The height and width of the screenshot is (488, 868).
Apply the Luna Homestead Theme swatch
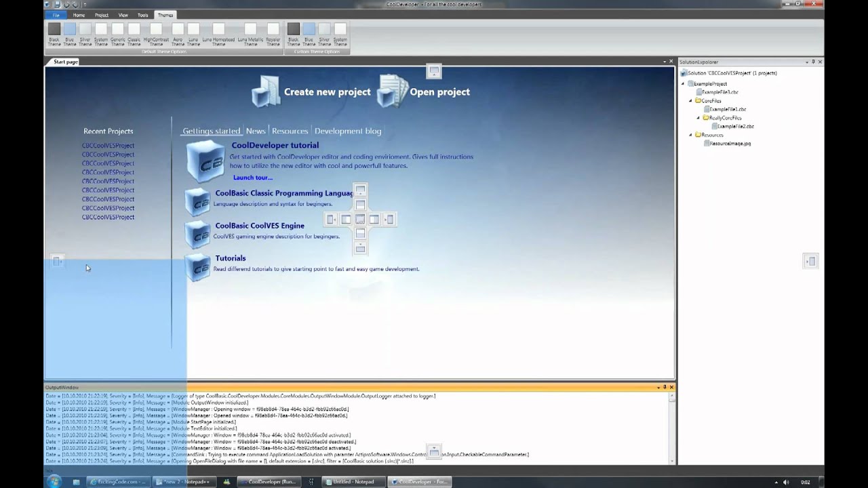tap(218, 29)
